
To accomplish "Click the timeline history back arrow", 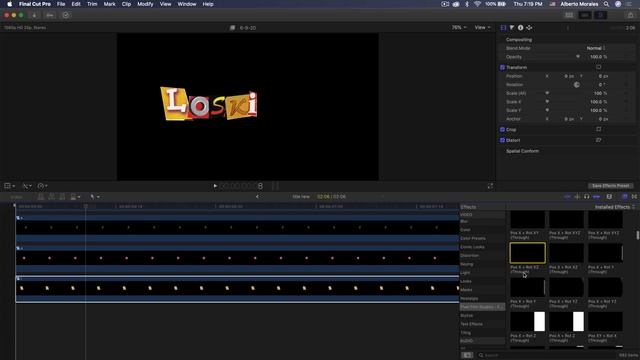I will tap(257, 197).
